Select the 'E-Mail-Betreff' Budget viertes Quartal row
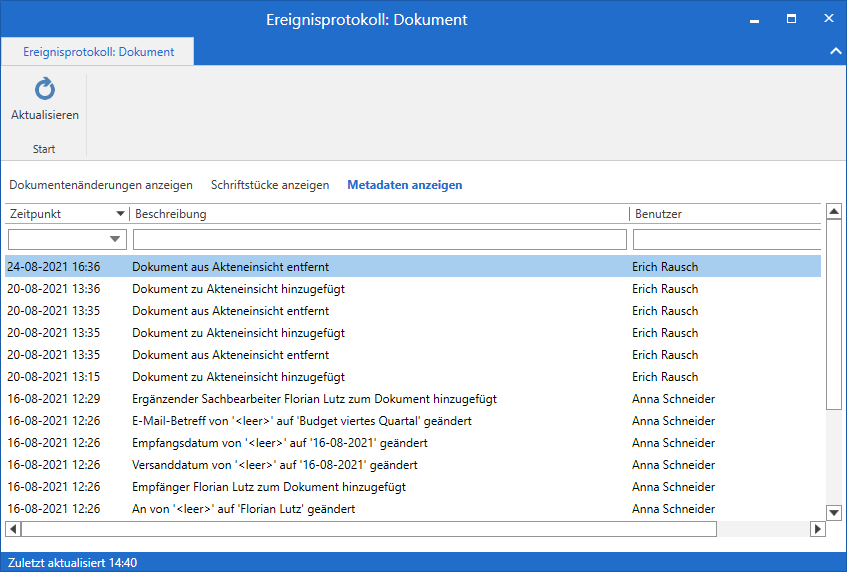The width and height of the screenshot is (847, 572). (301, 421)
